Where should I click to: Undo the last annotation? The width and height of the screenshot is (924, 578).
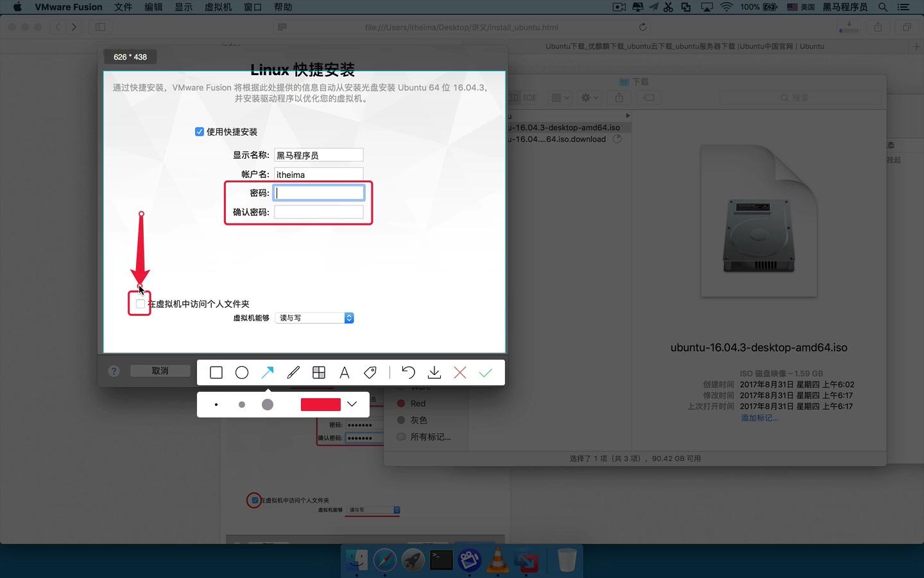coord(408,372)
